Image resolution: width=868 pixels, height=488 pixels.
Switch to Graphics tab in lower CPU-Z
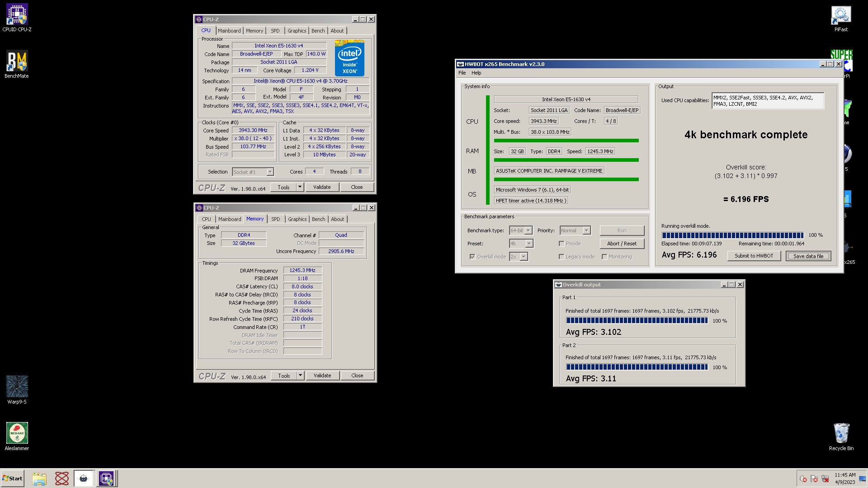[297, 219]
